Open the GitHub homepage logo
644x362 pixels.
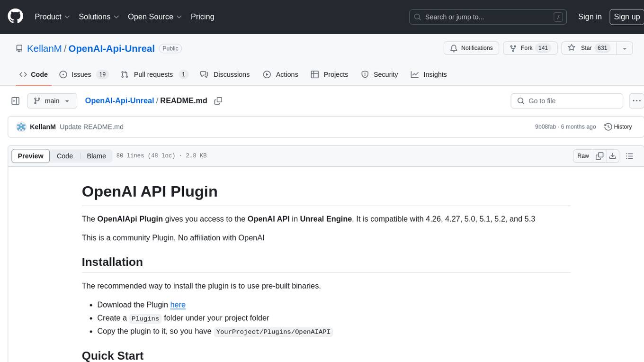click(x=15, y=17)
